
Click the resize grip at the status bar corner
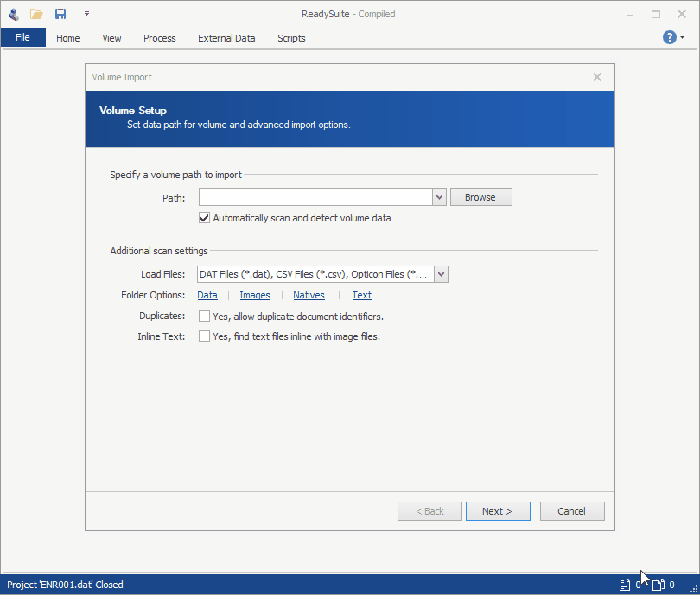694,589
